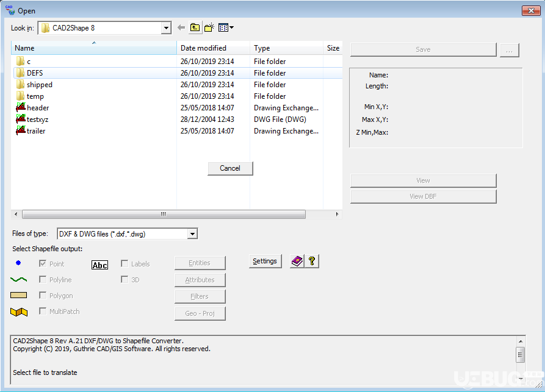Click the yellow question mark help icon
This screenshot has height=392, width=545.
312,261
